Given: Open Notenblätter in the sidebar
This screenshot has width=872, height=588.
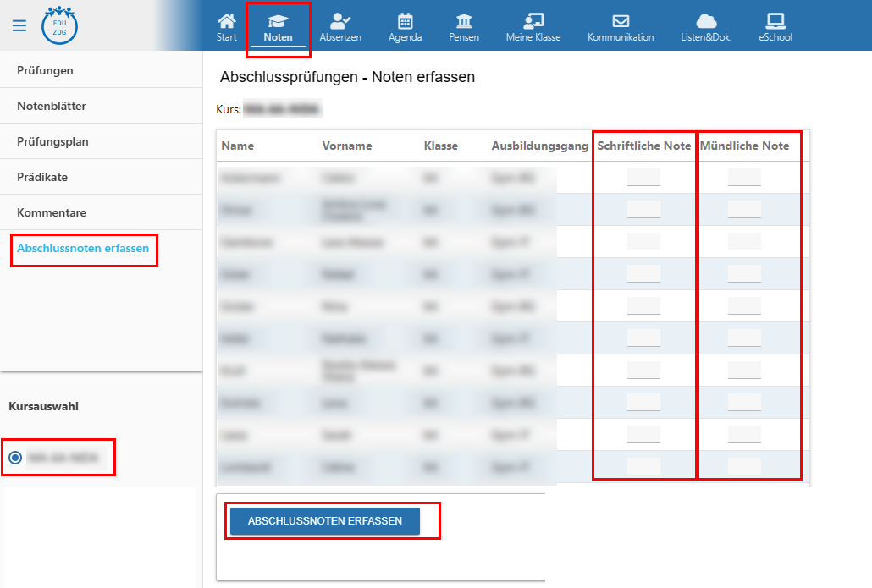Looking at the screenshot, I should 52,106.
